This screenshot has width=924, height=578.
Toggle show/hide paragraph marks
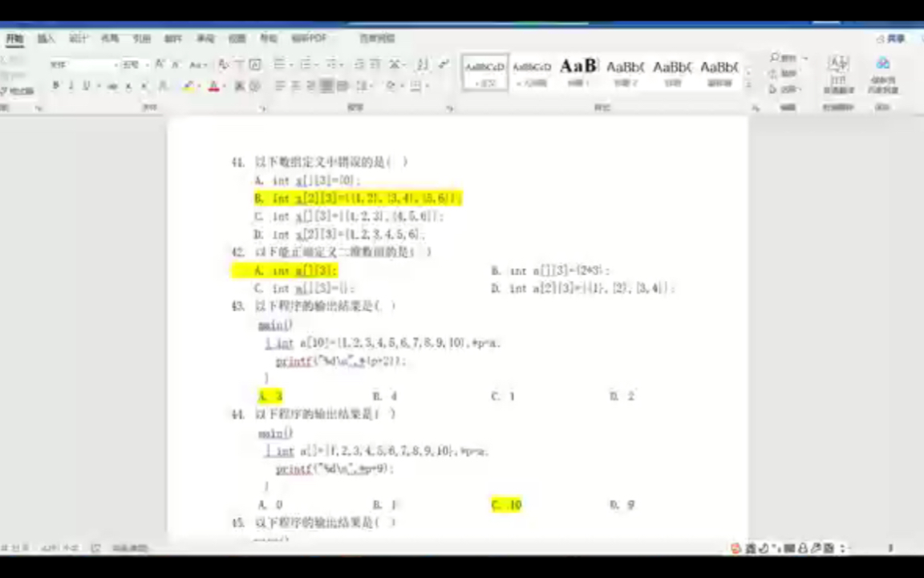444,66
